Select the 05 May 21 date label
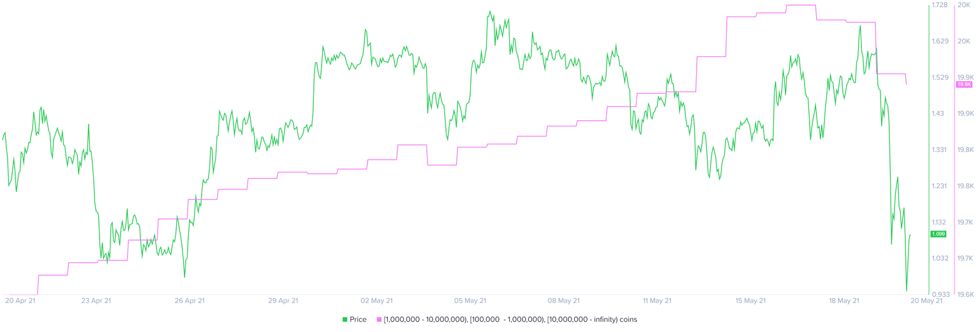Image resolution: width=980 pixels, height=332 pixels. click(x=470, y=300)
